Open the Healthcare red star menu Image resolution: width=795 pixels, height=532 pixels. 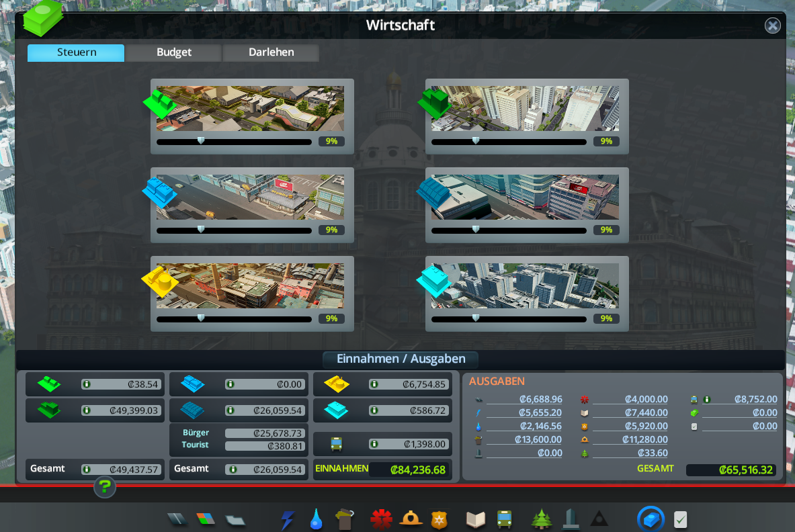[381, 519]
